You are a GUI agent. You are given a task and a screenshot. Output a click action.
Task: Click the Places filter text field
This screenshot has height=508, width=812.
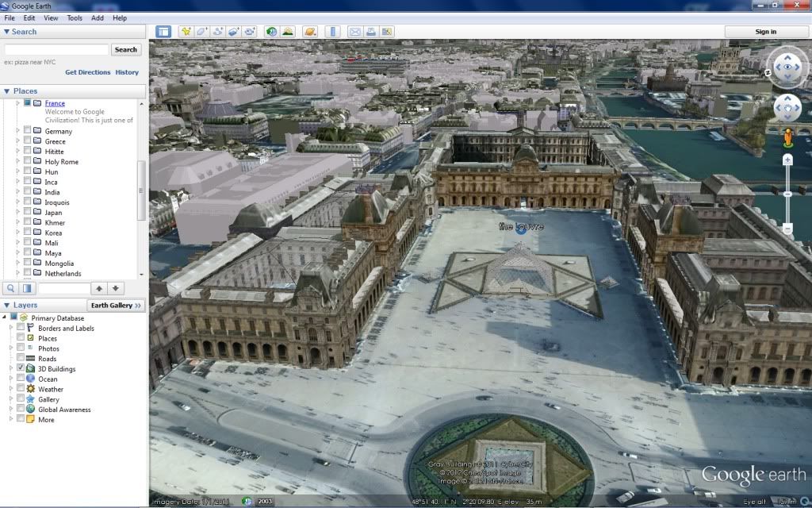63,288
